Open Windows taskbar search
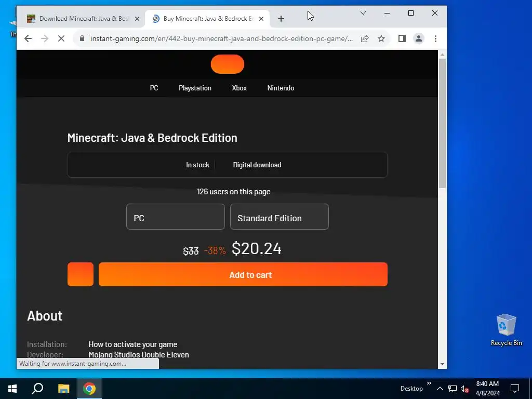 (37, 389)
